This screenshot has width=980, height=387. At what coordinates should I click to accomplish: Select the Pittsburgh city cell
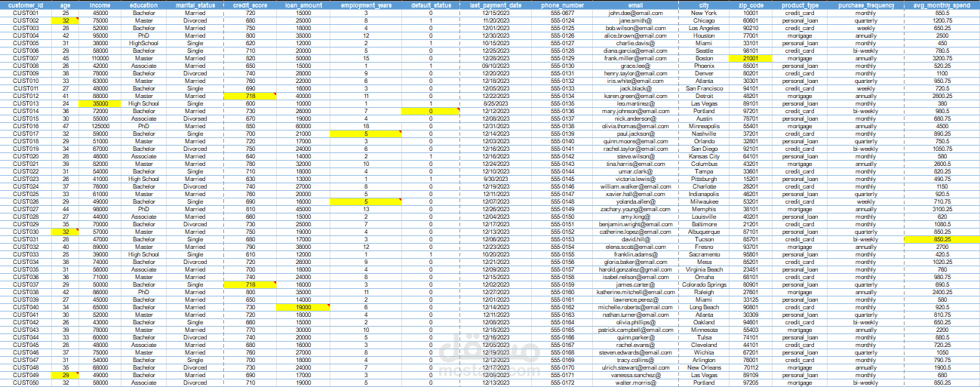[704, 179]
